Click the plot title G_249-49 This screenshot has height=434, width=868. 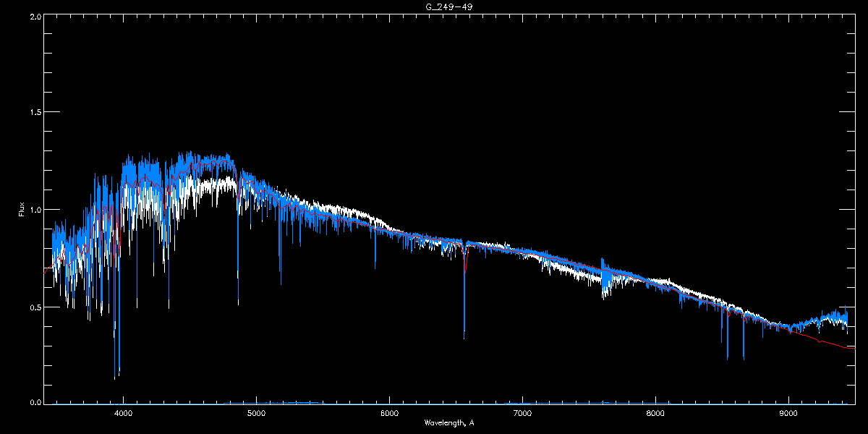449,7
